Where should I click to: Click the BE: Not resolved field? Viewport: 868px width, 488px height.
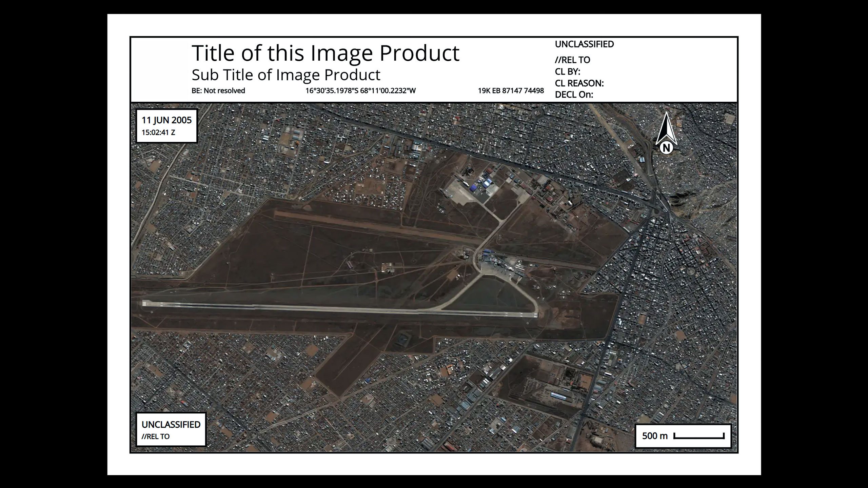[x=218, y=90]
